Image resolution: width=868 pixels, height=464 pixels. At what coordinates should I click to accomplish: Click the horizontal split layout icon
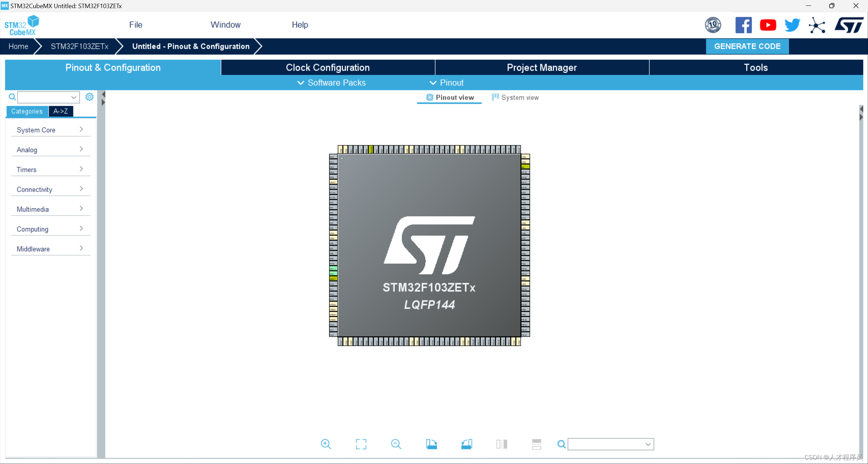[x=537, y=444]
